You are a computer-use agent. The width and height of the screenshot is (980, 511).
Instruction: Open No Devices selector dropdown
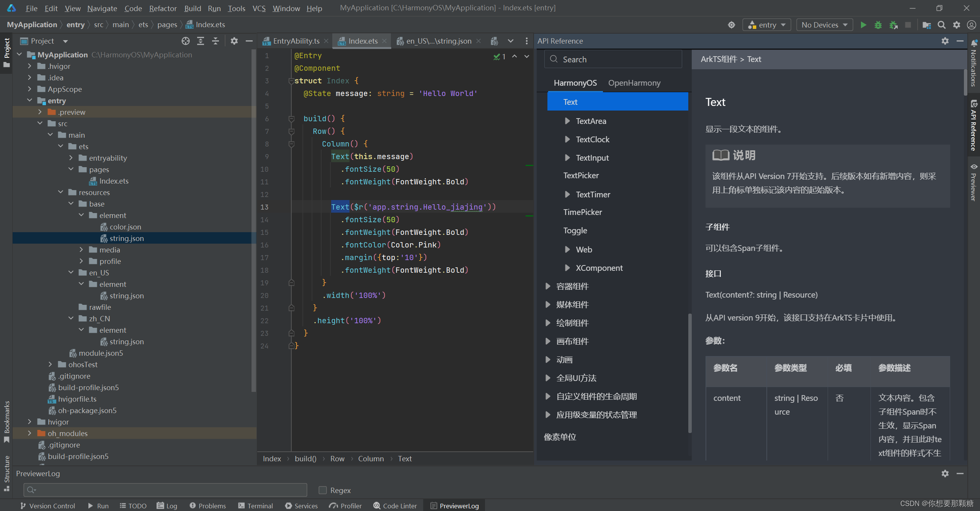point(825,25)
